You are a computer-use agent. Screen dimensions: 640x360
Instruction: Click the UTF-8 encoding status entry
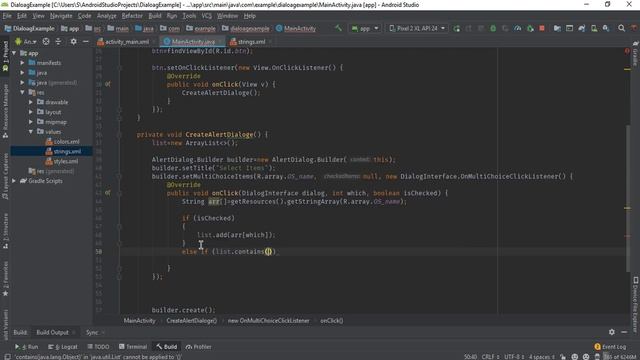click(x=514, y=357)
